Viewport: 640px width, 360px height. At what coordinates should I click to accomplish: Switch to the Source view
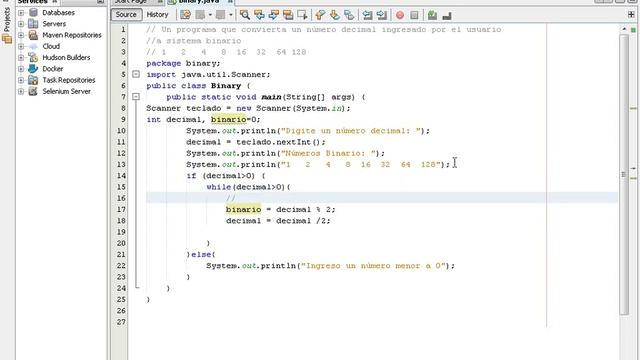coord(126,15)
